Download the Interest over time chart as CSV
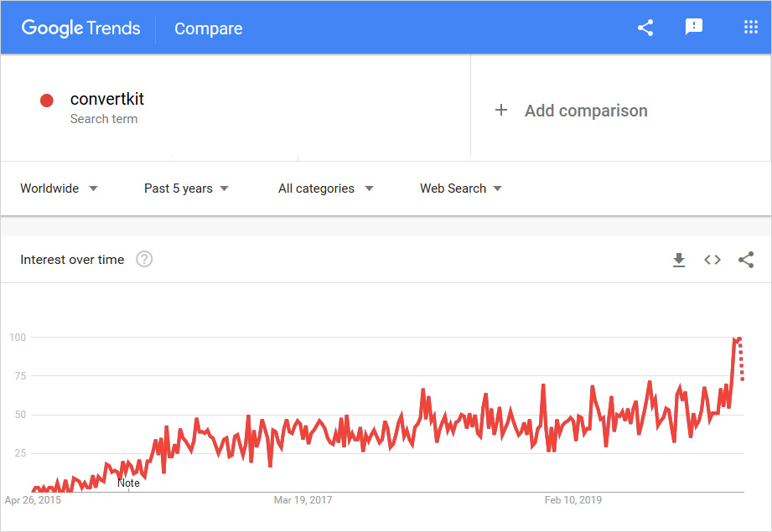 coord(679,260)
